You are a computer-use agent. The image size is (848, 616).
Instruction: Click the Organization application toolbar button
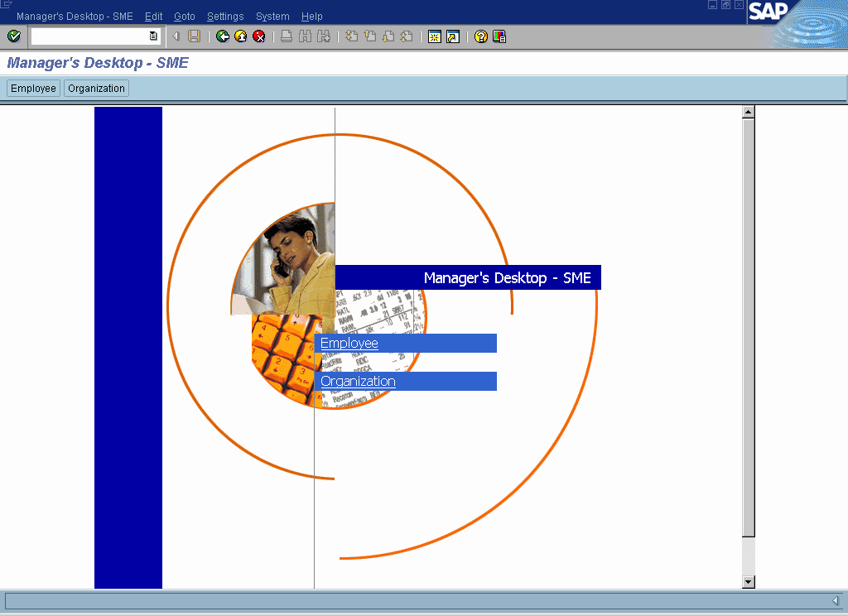(96, 88)
